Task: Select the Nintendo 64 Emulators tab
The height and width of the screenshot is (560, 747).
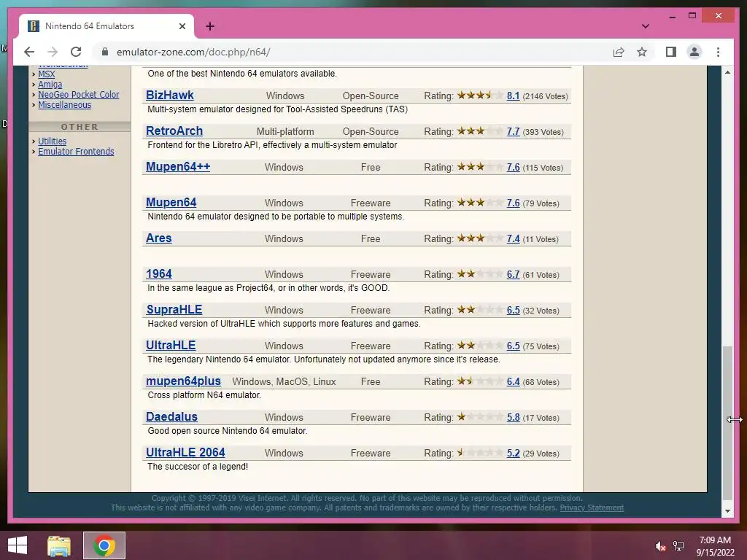Action: [x=106, y=26]
